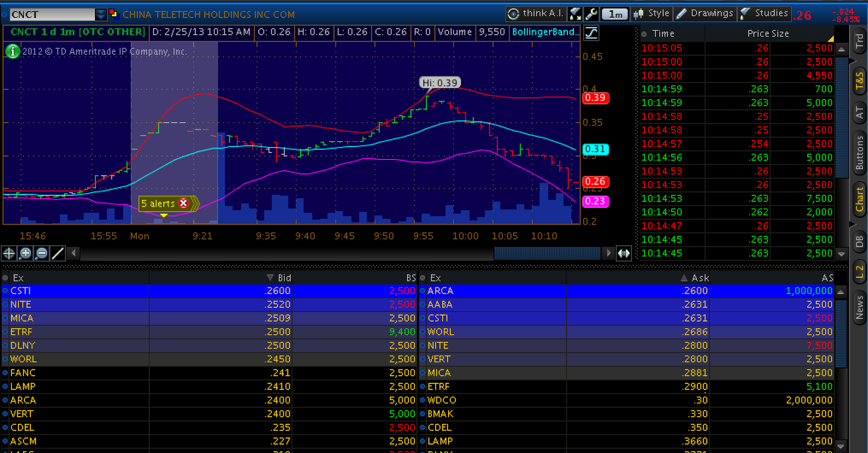Open the Style menu
Image resolution: width=868 pixels, height=453 pixels.
click(x=652, y=14)
